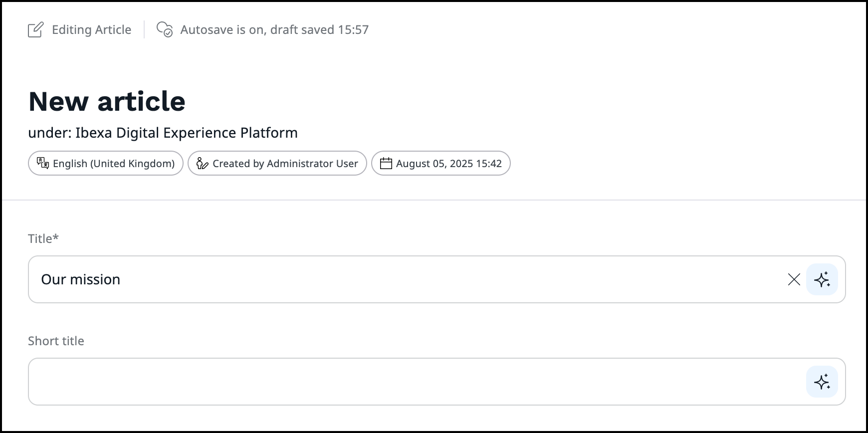Click the translation icon in the language badge
This screenshot has width=868, height=433.
tap(42, 163)
